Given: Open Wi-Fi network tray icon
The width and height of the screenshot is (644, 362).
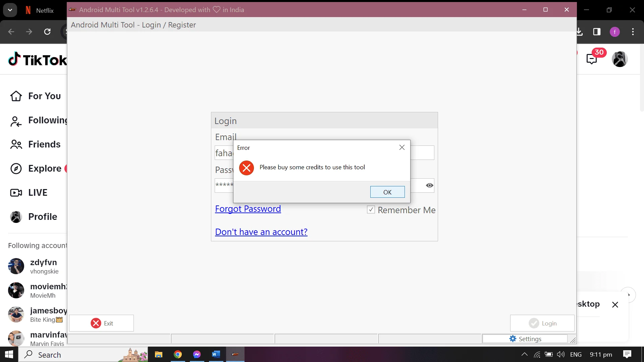Looking at the screenshot, I should 537,354.
